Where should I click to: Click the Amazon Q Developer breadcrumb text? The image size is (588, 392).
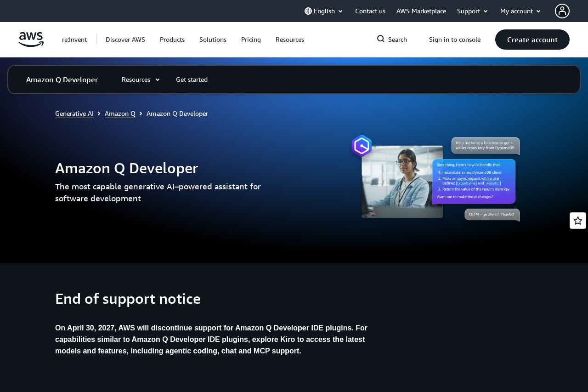pos(177,114)
